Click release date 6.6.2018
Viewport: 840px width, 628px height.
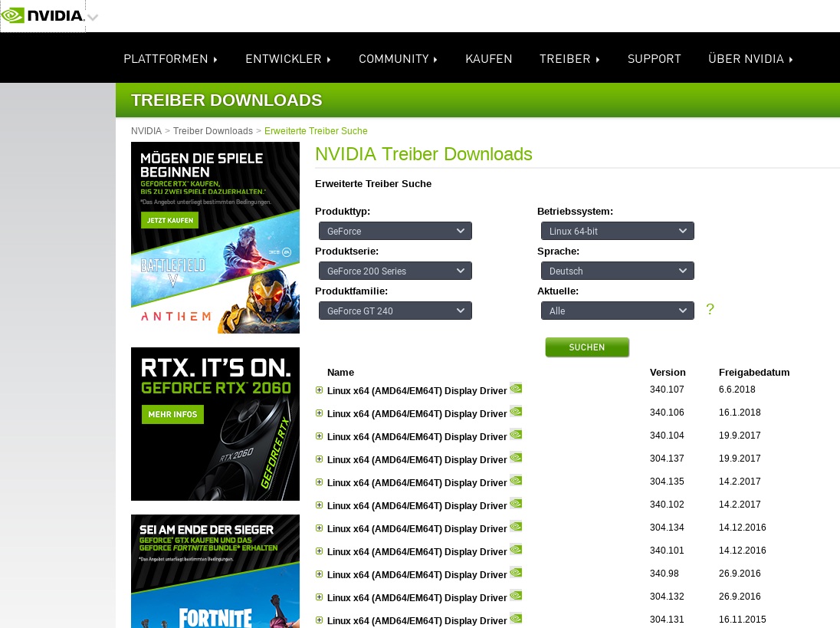pyautogui.click(x=737, y=389)
